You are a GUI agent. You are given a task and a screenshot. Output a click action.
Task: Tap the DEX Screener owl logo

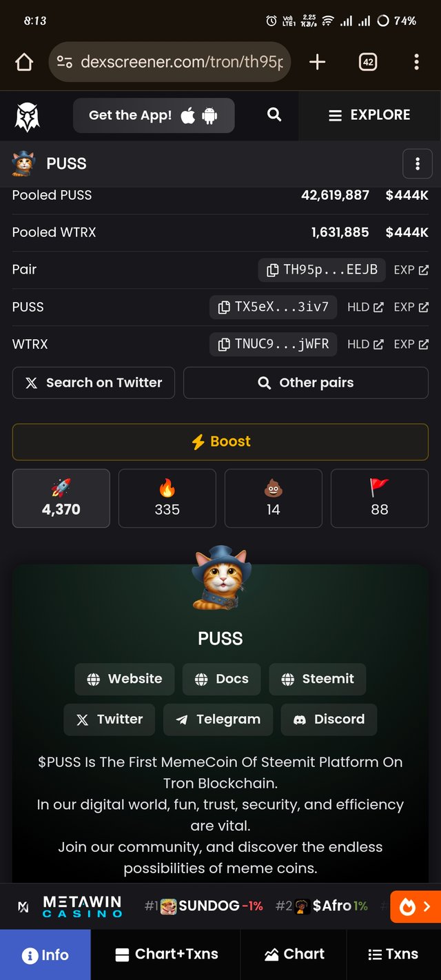(28, 116)
